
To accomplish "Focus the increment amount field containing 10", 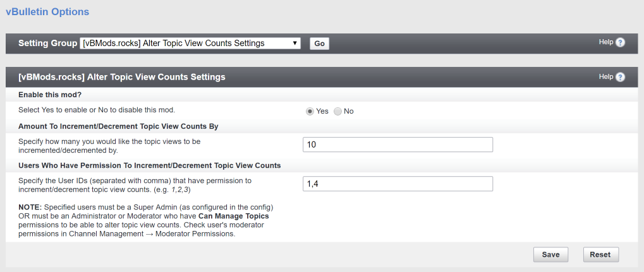I will [398, 145].
